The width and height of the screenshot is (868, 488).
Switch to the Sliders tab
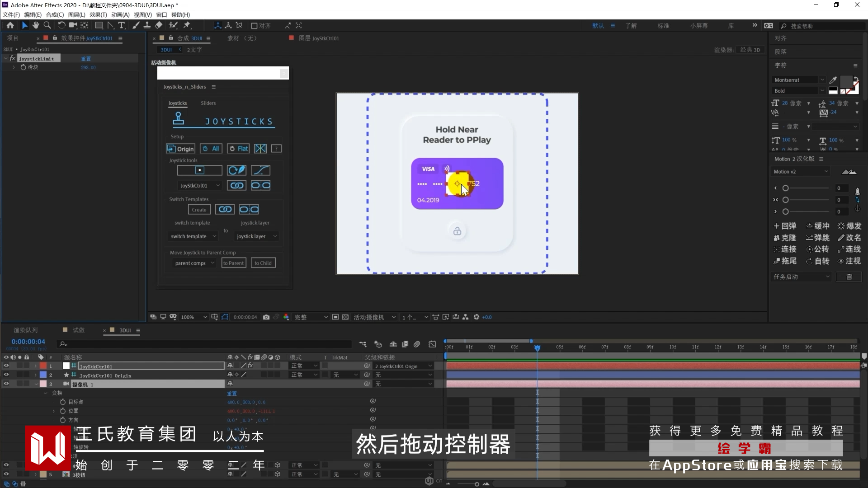coord(208,103)
